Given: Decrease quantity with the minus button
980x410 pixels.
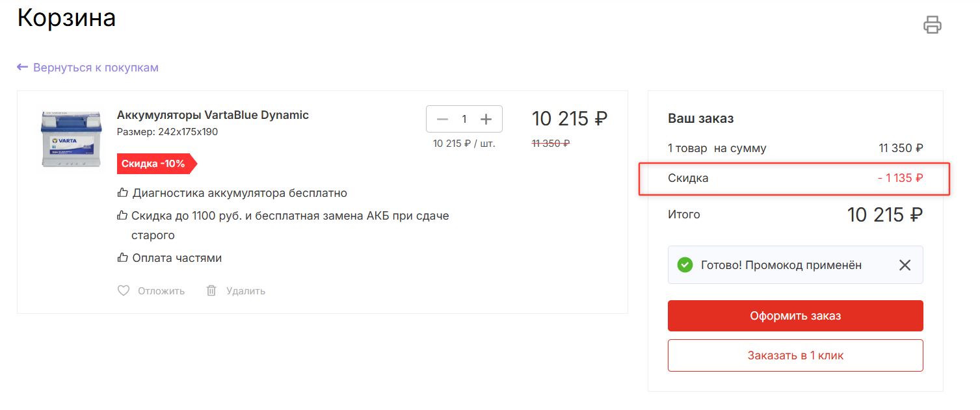Looking at the screenshot, I should [x=443, y=119].
